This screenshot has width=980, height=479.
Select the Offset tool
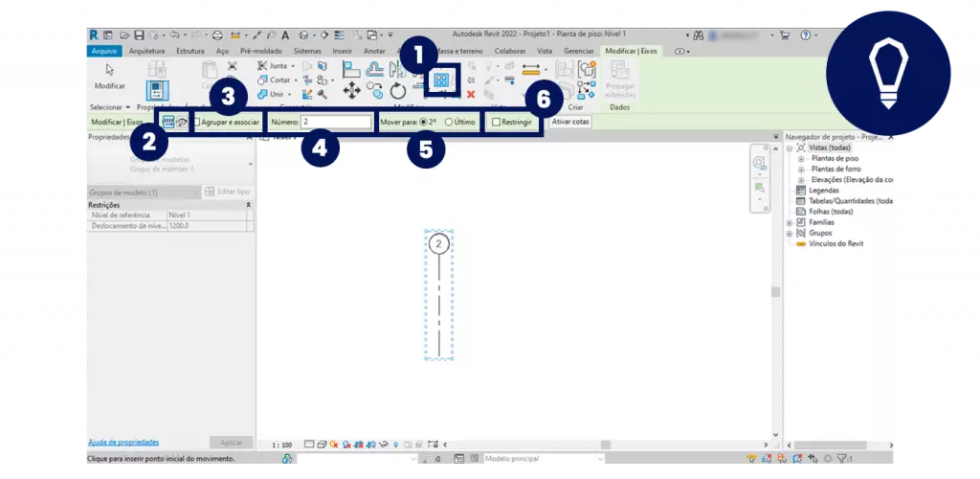(x=375, y=70)
